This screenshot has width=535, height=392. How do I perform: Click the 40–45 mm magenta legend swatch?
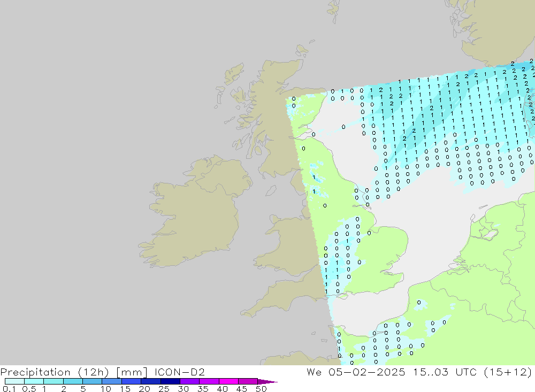(228, 381)
